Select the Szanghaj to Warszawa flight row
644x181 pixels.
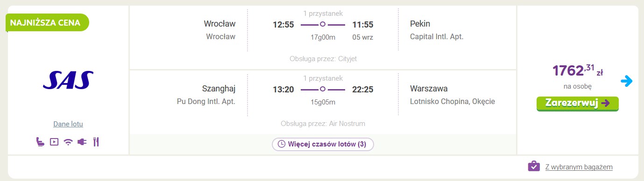(x=323, y=102)
